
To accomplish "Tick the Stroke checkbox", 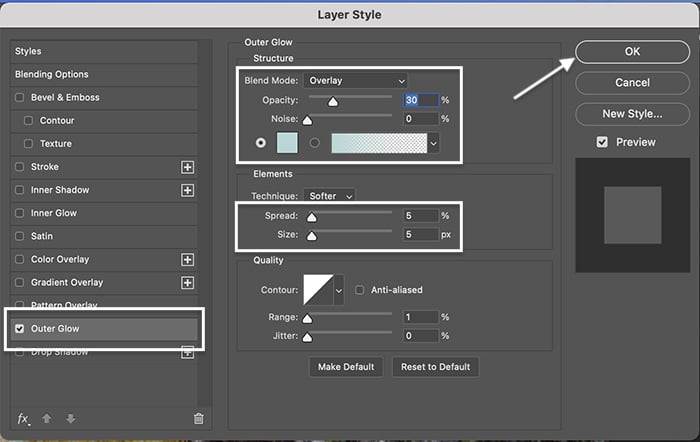I will 20,167.
